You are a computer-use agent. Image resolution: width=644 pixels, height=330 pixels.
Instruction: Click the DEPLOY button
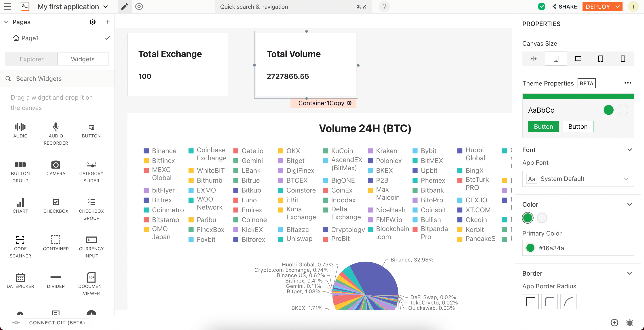[x=598, y=7]
